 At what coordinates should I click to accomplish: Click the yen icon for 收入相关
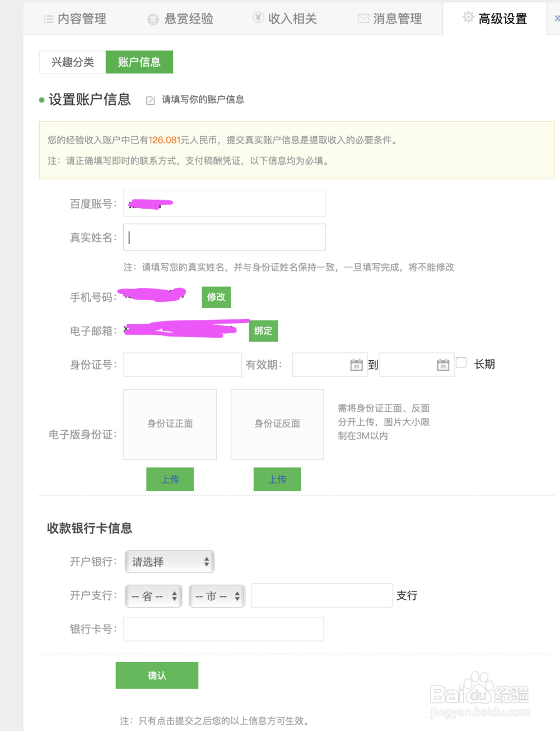point(258,18)
